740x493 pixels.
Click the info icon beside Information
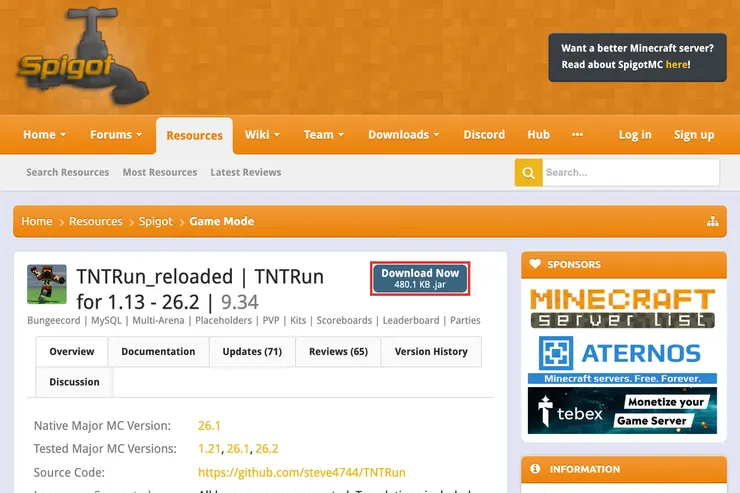535,468
